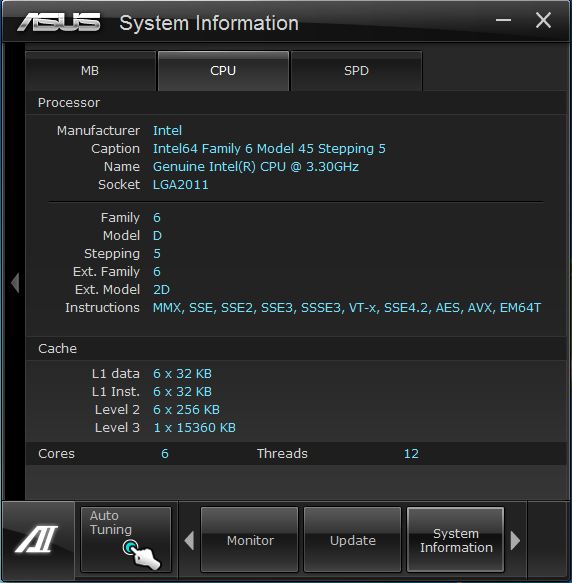The width and height of the screenshot is (572, 583).
Task: Click the Ext. Model value 2D
Action: tap(161, 290)
